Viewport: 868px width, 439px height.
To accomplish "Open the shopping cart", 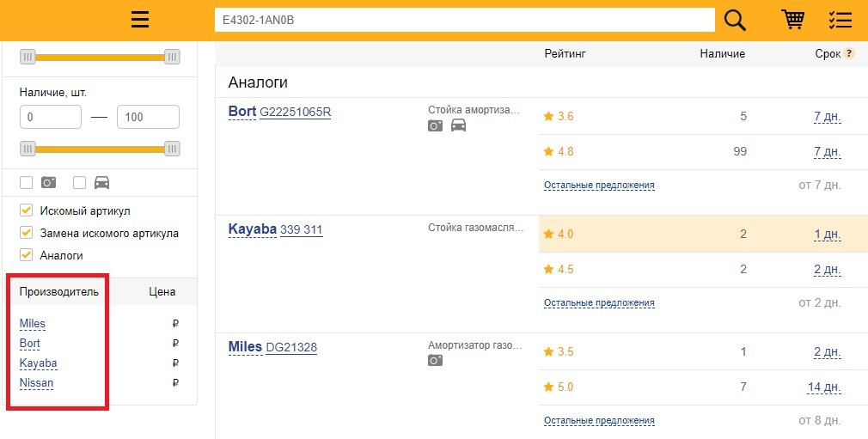I will click(792, 20).
